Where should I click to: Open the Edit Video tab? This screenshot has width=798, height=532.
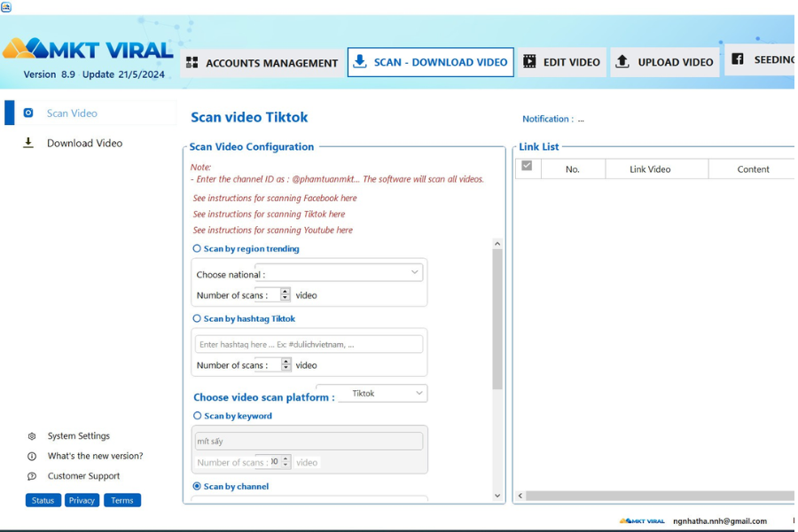point(562,62)
